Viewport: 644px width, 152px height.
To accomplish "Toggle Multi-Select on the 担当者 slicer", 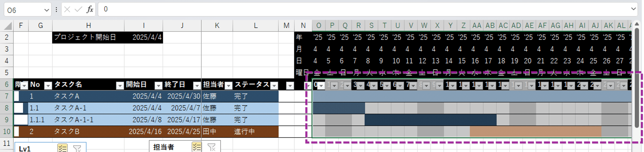I will [x=197, y=147].
